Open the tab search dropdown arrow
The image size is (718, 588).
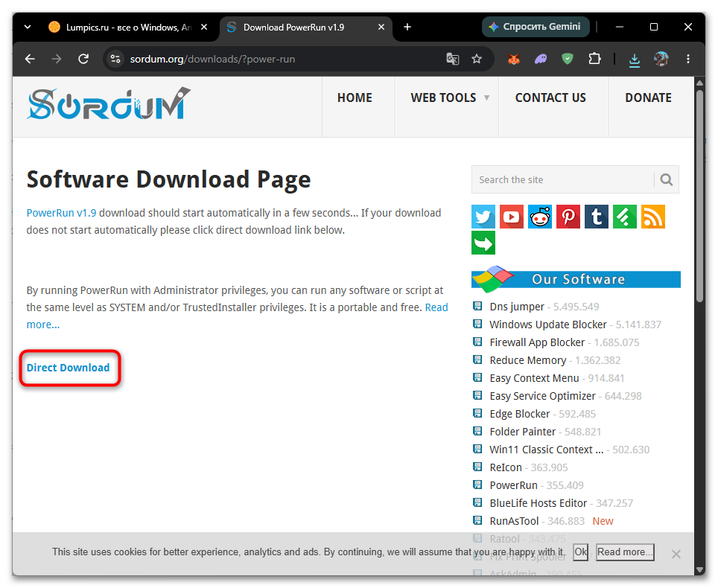point(28,27)
